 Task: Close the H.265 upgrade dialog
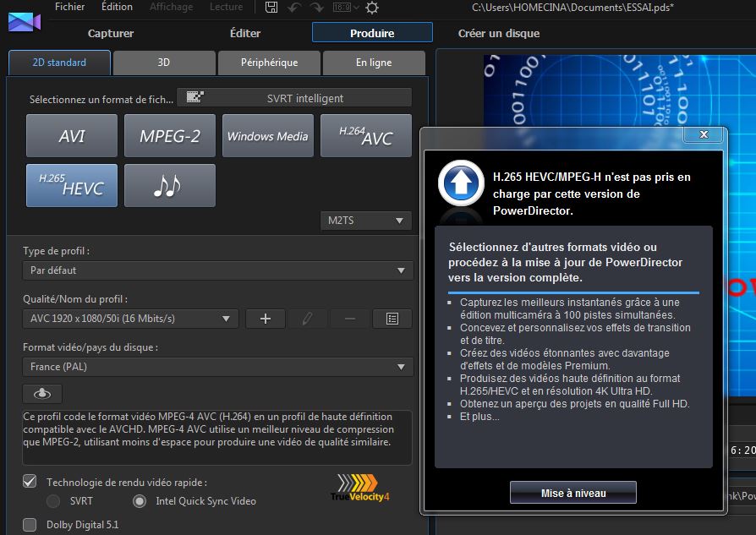[704, 134]
